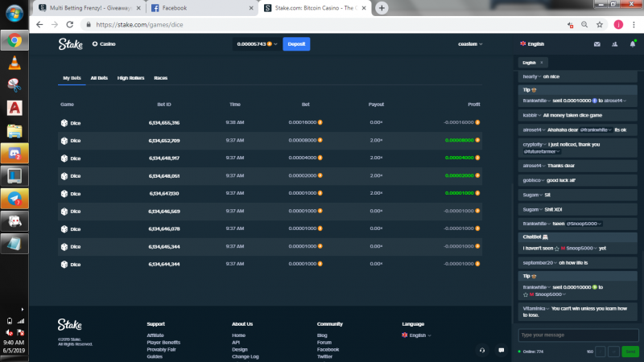Open september20's user menu in chat
Viewport: 644px width, 362px height.
coord(539,263)
